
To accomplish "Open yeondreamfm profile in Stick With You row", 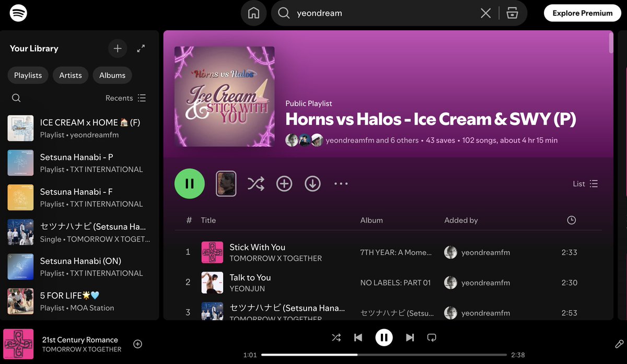I will pyautogui.click(x=485, y=252).
